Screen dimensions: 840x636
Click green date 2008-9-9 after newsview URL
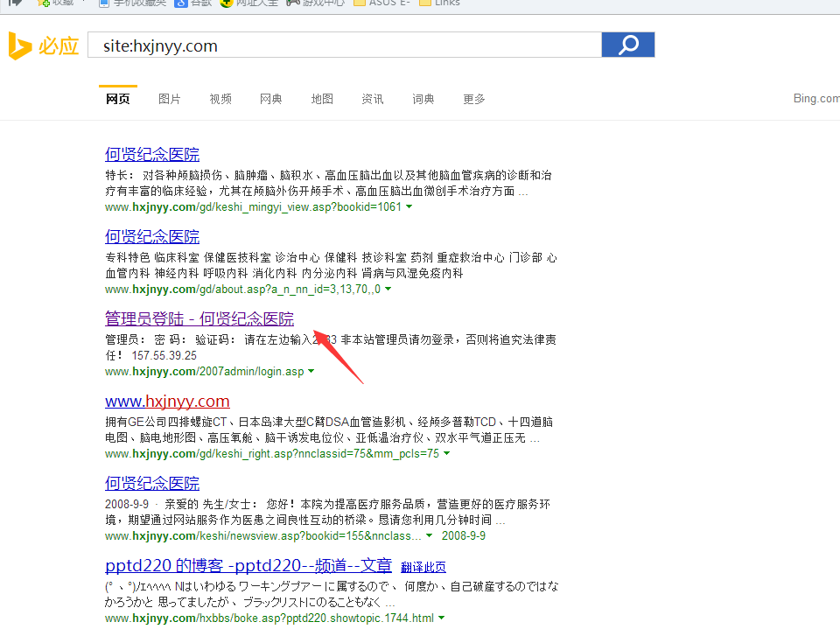tap(464, 535)
